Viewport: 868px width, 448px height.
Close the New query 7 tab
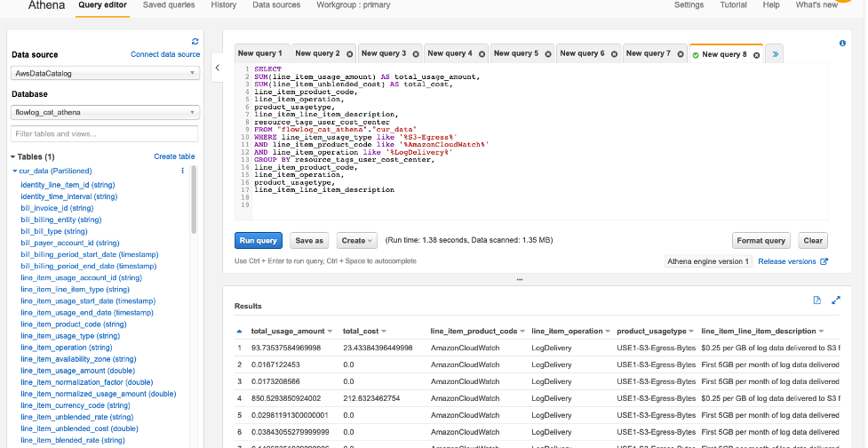click(x=681, y=54)
